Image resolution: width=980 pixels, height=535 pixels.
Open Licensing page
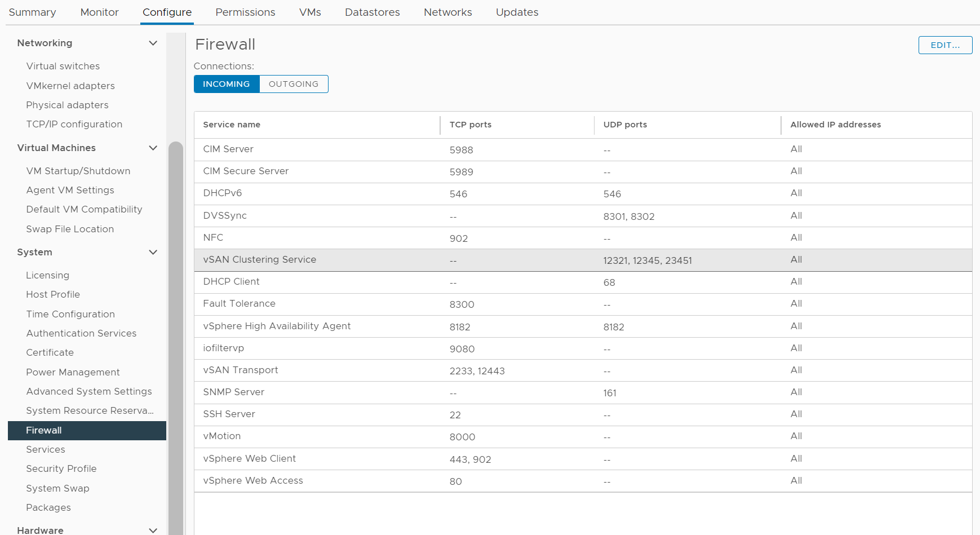47,275
